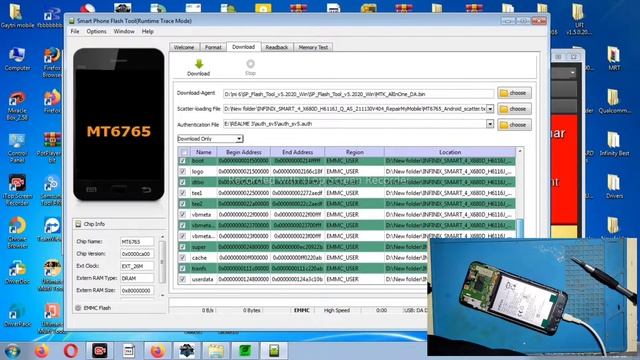Open the Help menu

click(148, 31)
